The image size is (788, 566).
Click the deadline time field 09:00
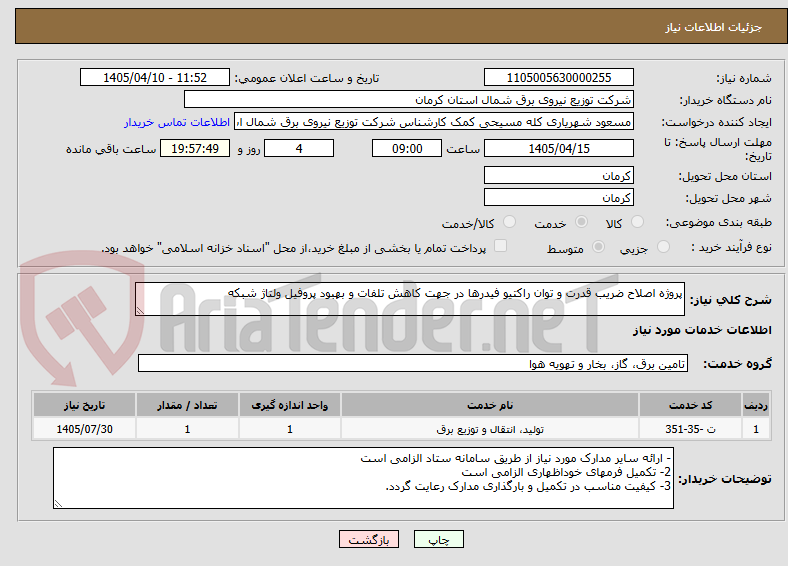click(407, 148)
